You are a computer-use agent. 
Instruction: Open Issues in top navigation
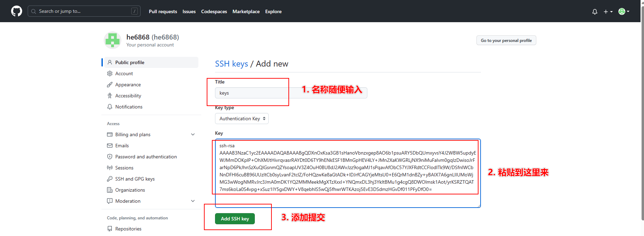pos(189,11)
